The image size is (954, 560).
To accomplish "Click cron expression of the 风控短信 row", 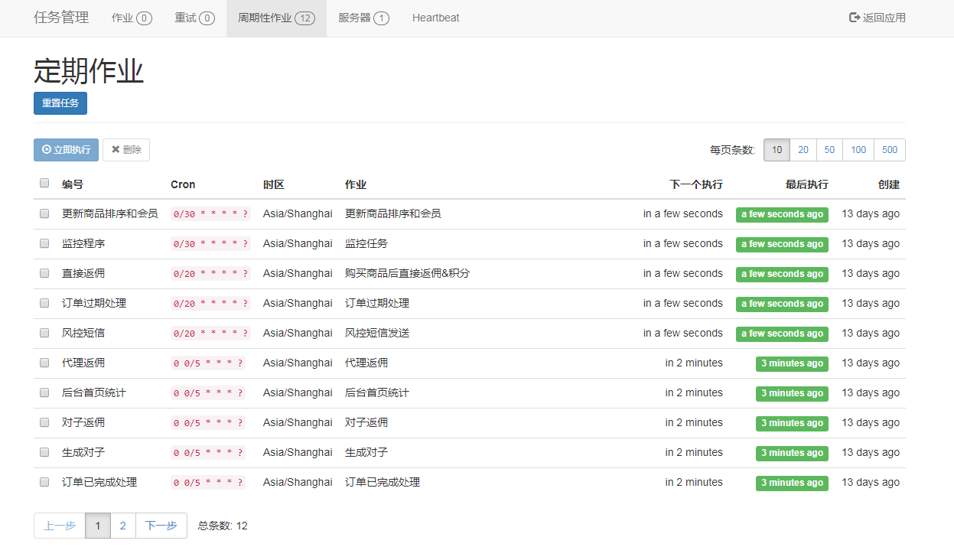I will pyautogui.click(x=210, y=334).
